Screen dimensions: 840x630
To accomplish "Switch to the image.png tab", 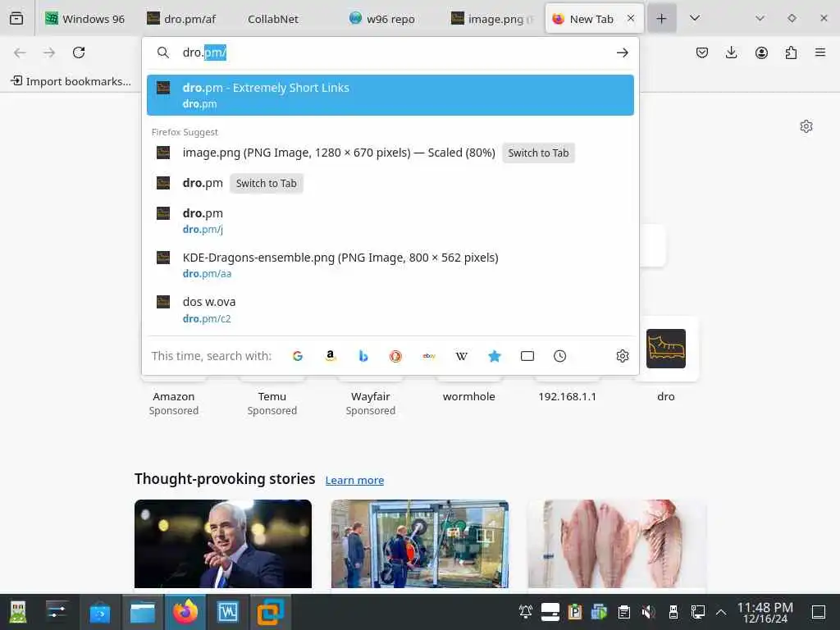I will coord(491,19).
